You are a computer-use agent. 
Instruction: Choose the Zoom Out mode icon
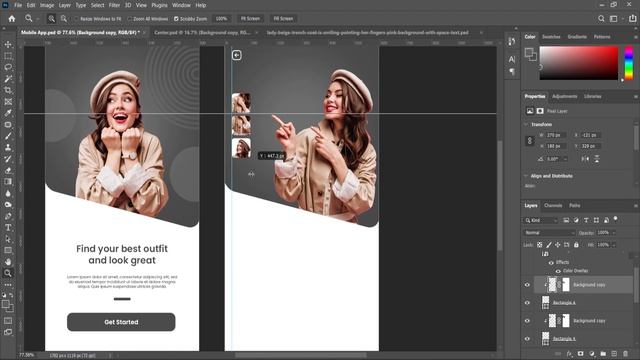pos(64,18)
